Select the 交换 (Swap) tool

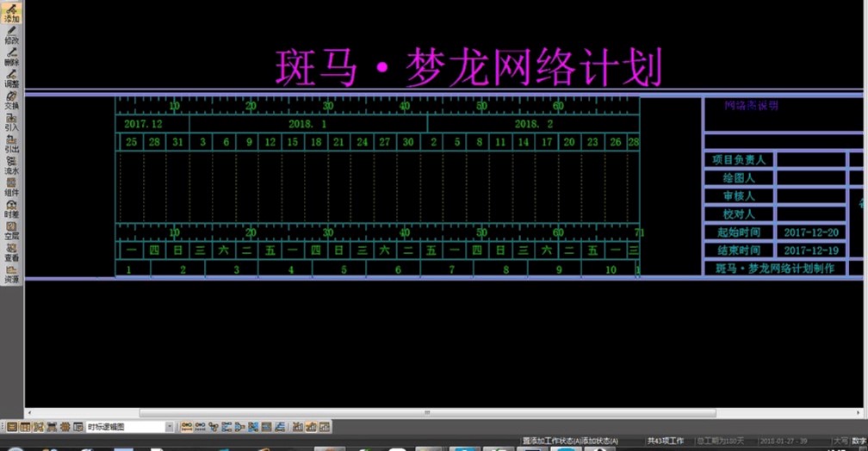click(11, 100)
